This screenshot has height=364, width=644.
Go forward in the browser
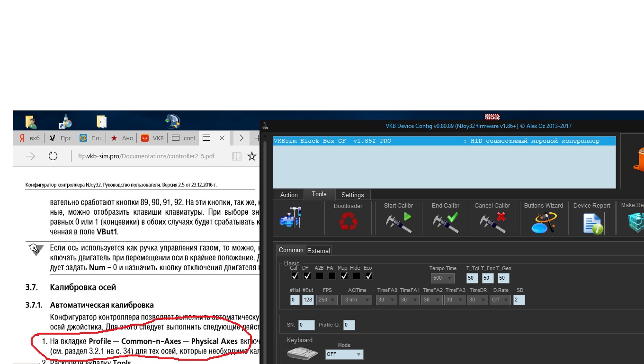tap(31, 156)
